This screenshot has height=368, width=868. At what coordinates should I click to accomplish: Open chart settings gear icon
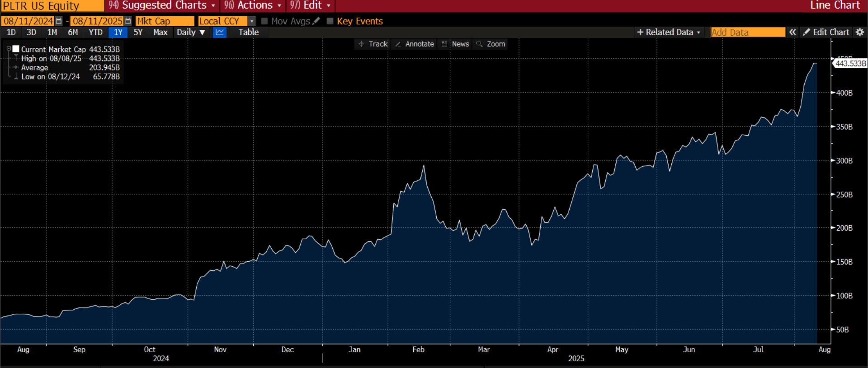(x=860, y=32)
